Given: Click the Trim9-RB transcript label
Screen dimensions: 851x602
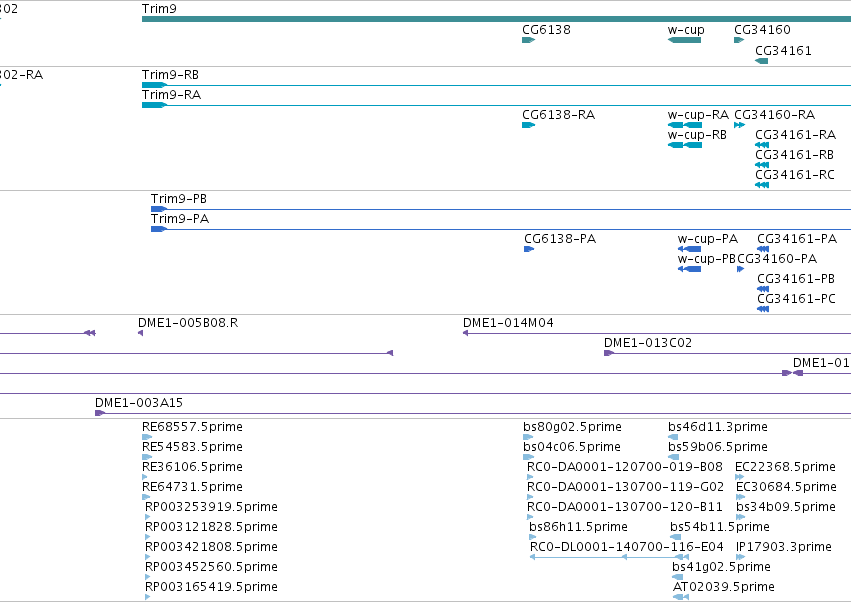Looking at the screenshot, I should click(x=170, y=75).
